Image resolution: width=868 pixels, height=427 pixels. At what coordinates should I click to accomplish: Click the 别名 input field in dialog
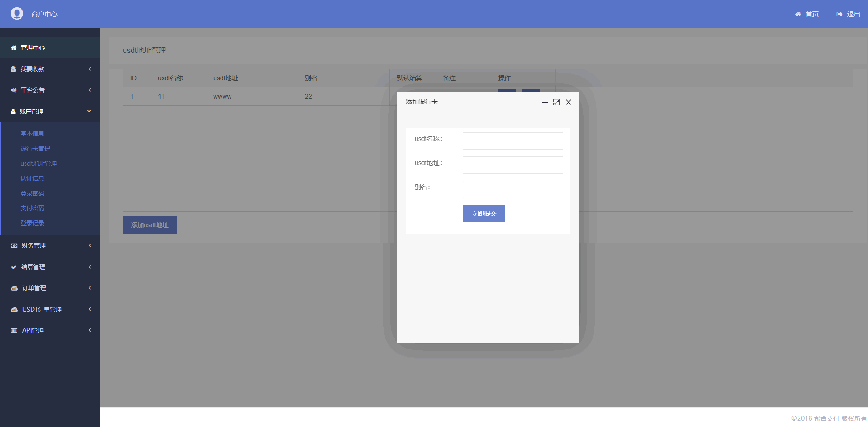tap(513, 189)
